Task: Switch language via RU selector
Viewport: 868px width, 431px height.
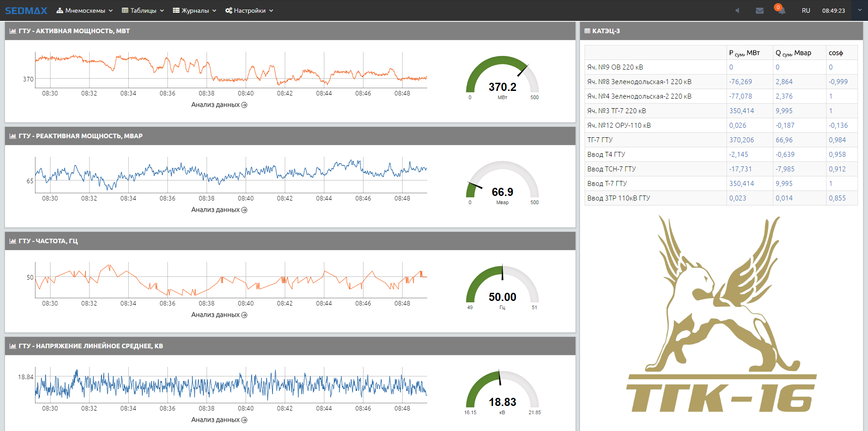Action: (x=806, y=10)
